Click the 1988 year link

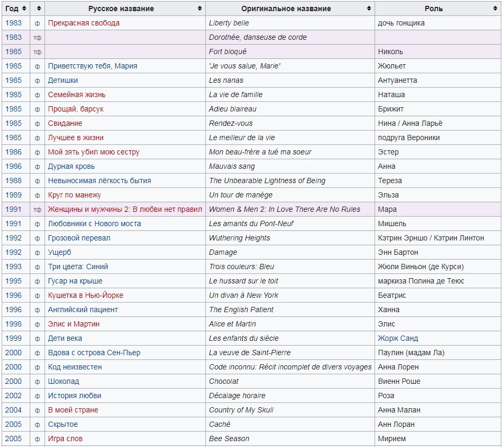tap(13, 180)
